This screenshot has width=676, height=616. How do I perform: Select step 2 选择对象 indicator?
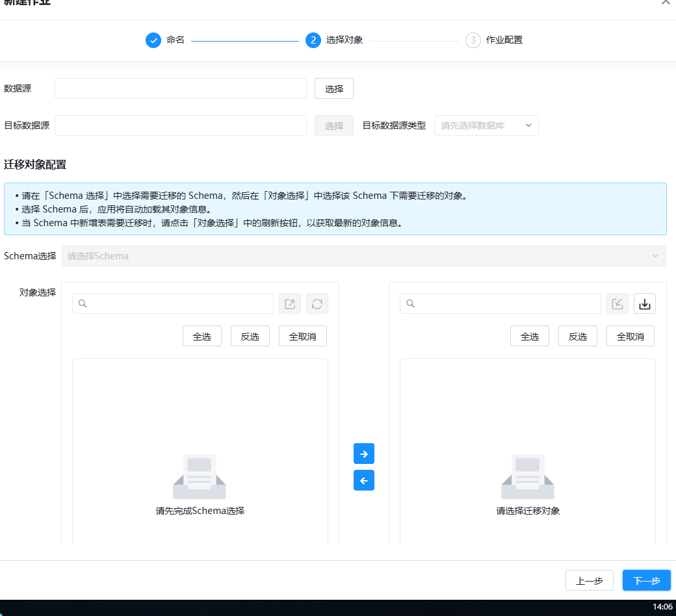[x=313, y=40]
